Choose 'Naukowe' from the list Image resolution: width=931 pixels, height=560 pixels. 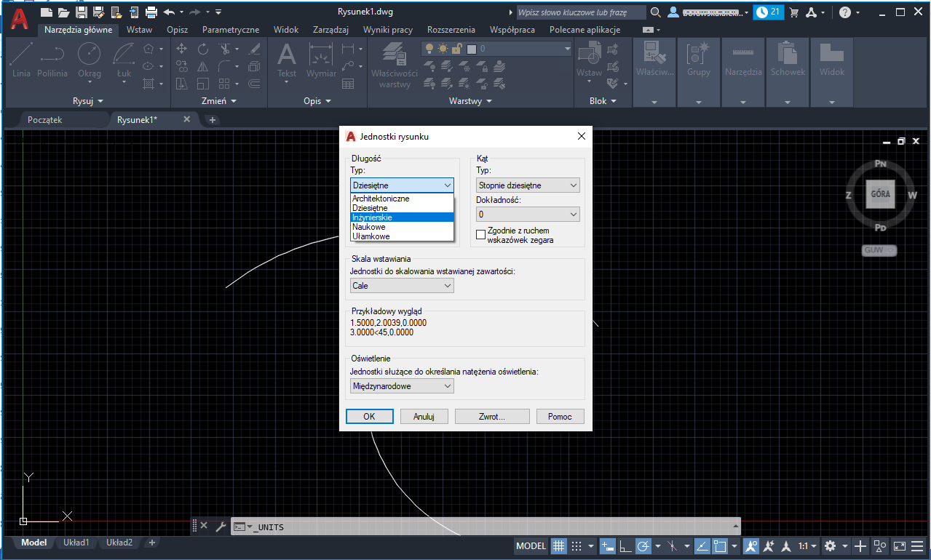click(402, 227)
